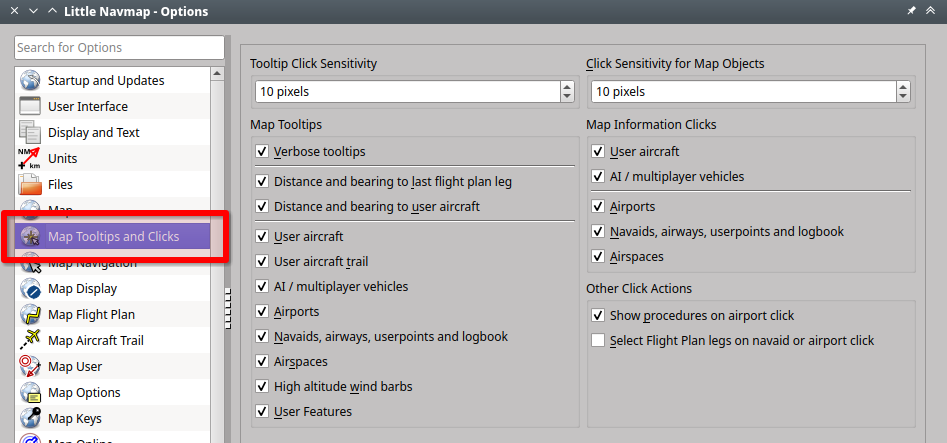Screen dimensions: 947x443
Task: Click the double-chevron shade icon in title bar
Action: [x=931, y=11]
